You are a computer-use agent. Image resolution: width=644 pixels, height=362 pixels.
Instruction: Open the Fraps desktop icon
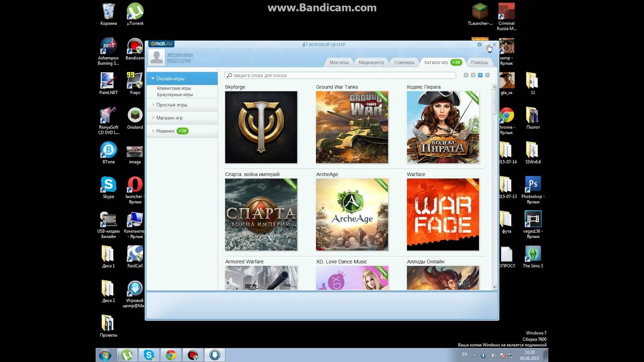click(135, 83)
